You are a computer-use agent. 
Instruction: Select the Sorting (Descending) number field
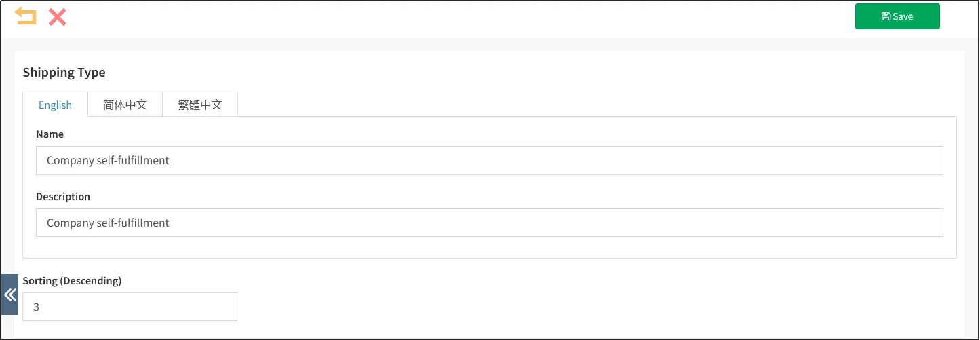[x=130, y=307]
